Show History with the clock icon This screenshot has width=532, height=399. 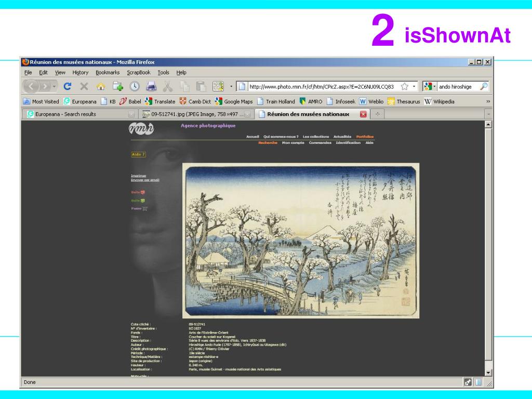[135, 87]
